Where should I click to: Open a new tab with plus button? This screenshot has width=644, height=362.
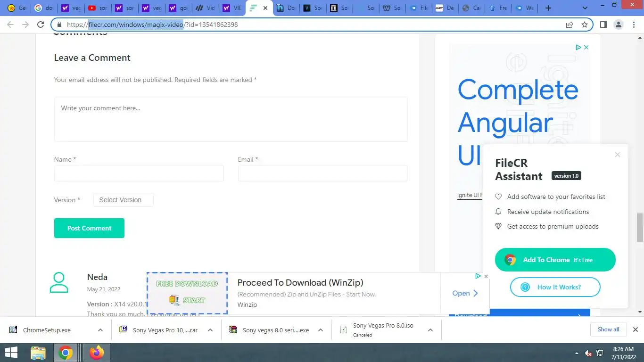(548, 8)
